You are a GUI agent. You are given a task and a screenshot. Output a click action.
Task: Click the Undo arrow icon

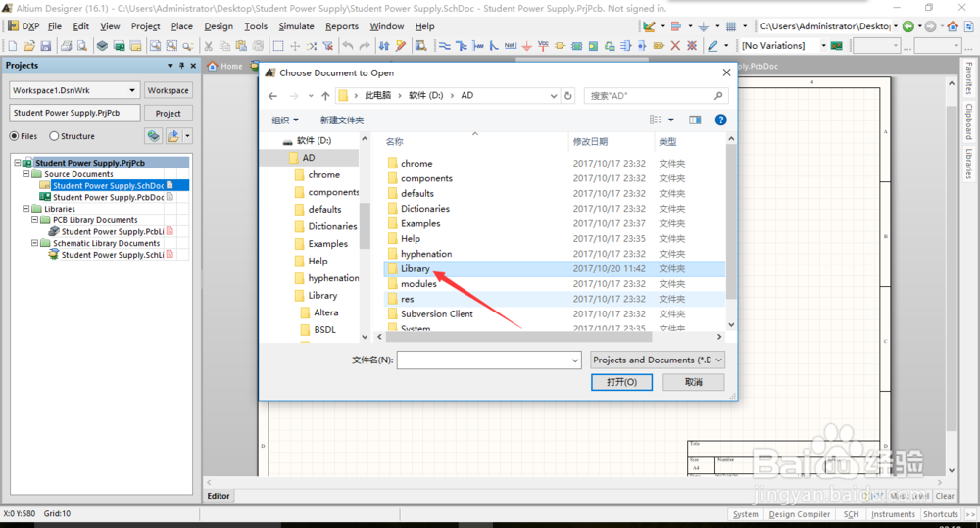pos(348,46)
